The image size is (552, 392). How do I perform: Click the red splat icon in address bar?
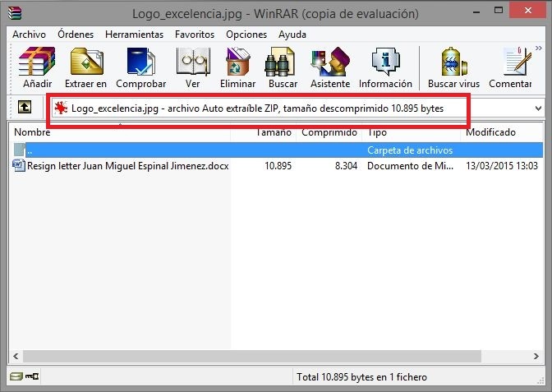pos(61,108)
